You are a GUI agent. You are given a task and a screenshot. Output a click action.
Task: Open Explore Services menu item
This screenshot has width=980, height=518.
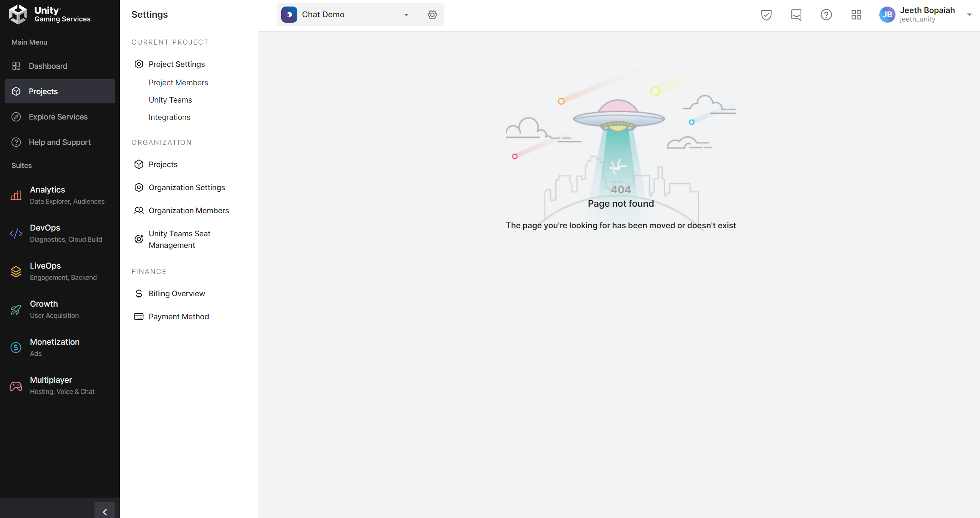[x=60, y=117]
